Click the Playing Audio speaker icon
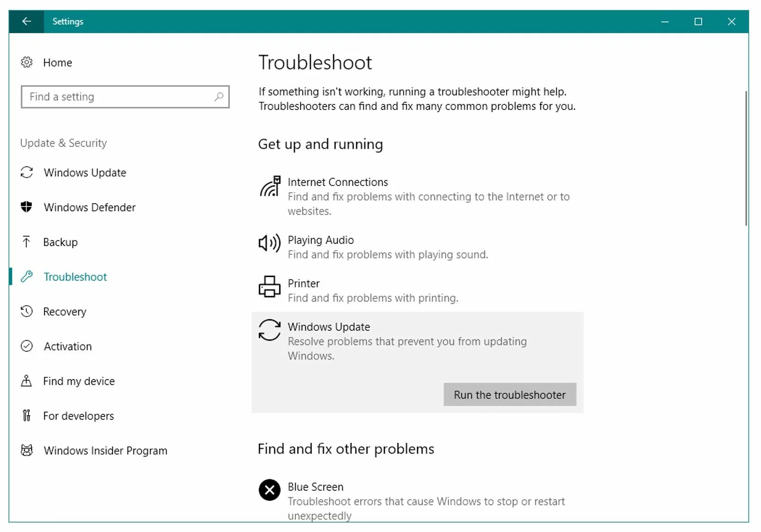The width and height of the screenshot is (761, 532). click(269, 243)
